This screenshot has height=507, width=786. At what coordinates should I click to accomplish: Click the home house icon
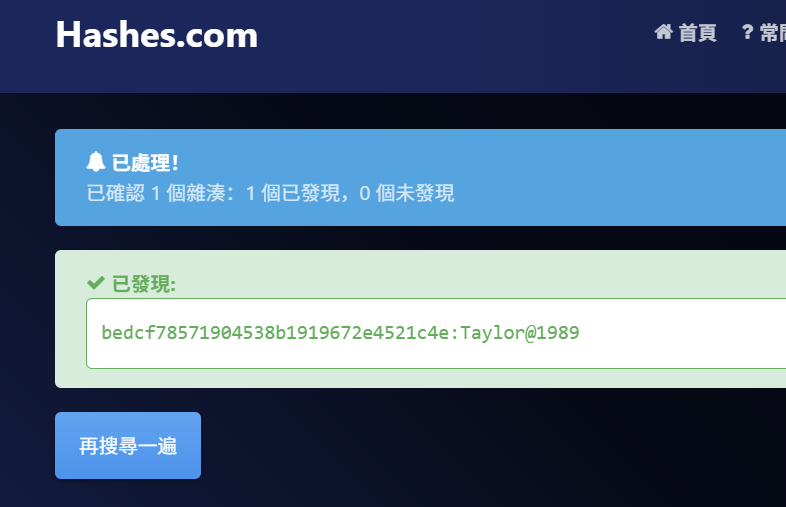point(663,32)
